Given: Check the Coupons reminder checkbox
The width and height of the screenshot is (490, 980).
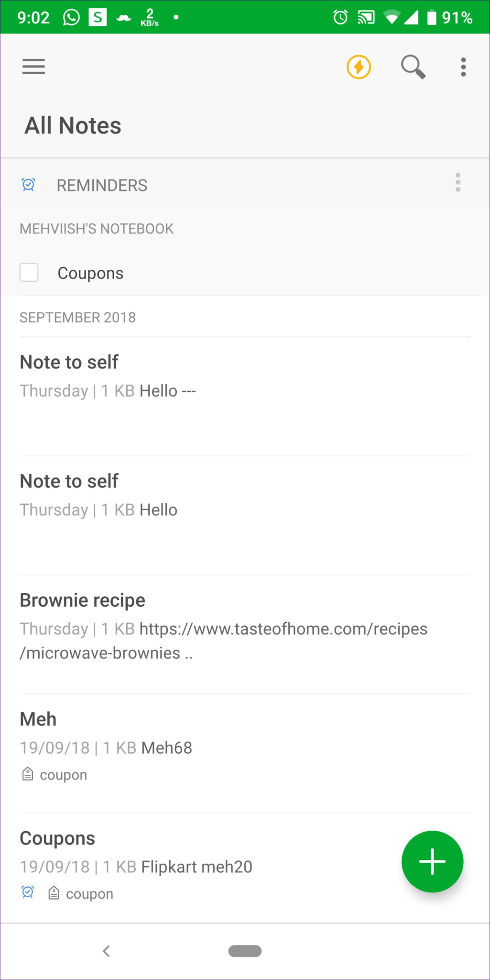Looking at the screenshot, I should (29, 273).
